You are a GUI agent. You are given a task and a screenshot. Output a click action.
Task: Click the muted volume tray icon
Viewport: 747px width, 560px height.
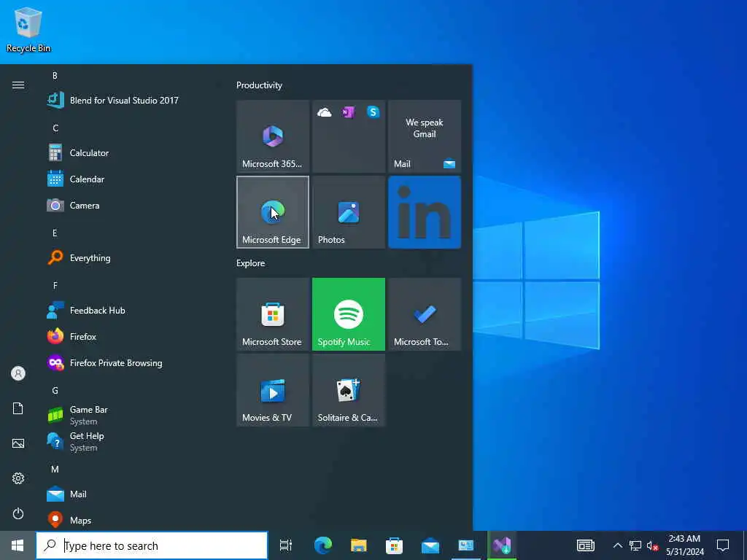[652, 545]
